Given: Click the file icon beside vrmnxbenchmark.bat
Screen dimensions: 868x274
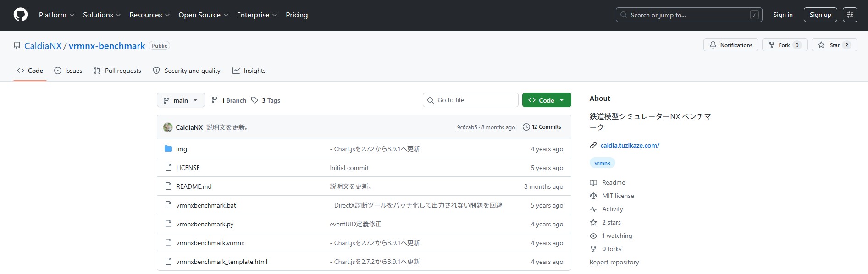Looking at the screenshot, I should pos(168,205).
